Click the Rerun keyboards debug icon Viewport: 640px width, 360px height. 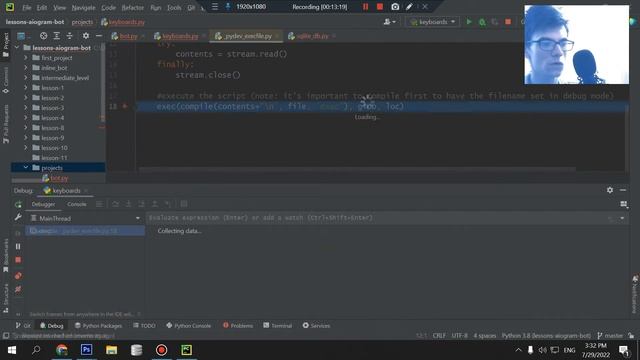(x=18, y=204)
